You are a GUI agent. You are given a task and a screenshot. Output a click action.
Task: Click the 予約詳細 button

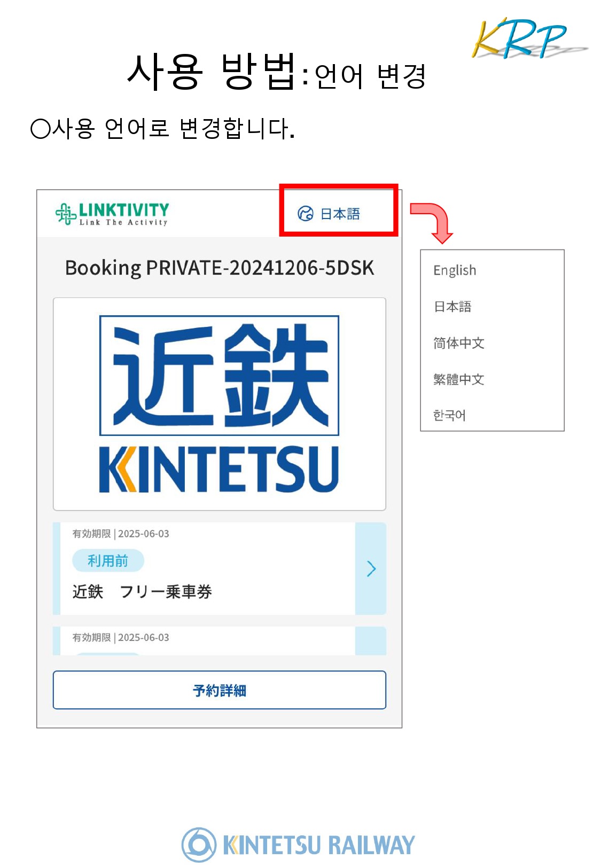point(219,690)
